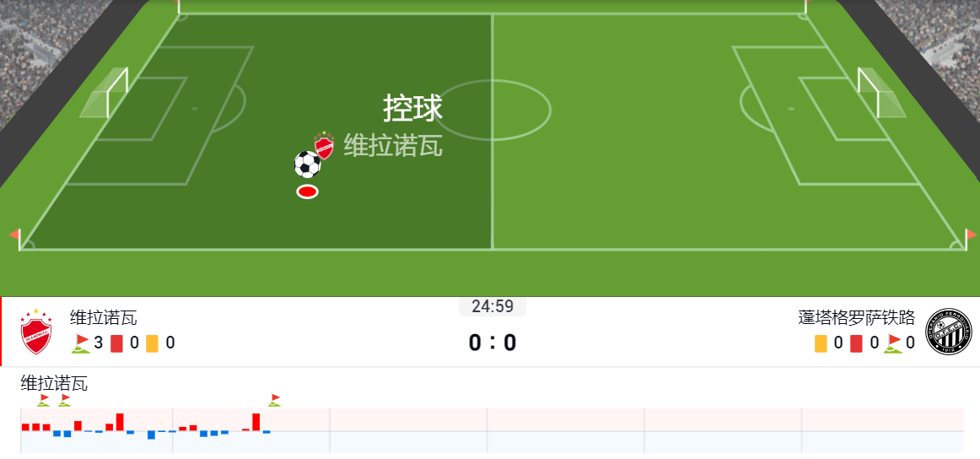Click the home team yellow card icon
Image resolution: width=980 pixels, height=459 pixels.
[x=153, y=343]
